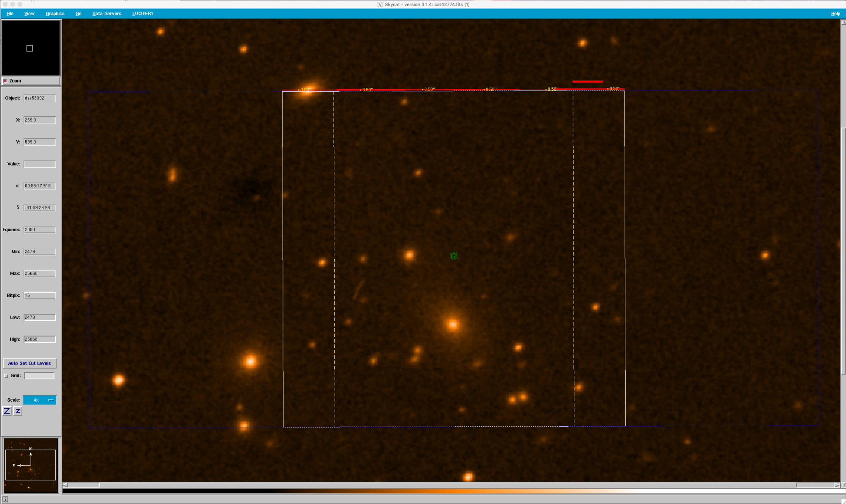846x504 pixels.
Task: Click the Y coordinate field
Action: (40, 142)
